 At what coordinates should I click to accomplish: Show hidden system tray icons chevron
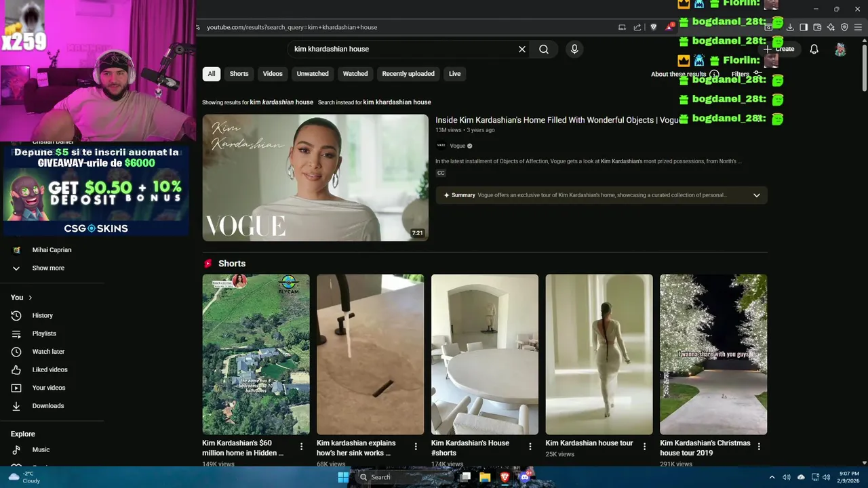(x=772, y=477)
